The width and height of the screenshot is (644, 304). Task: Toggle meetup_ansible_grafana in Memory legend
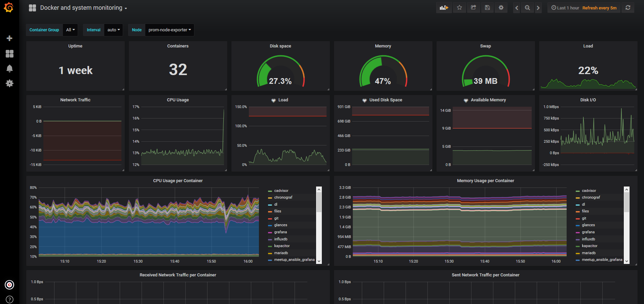tap(602, 260)
